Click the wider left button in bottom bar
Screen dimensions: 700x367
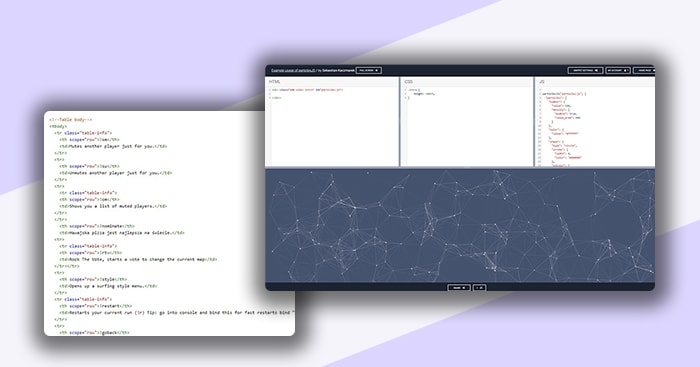pos(459,288)
